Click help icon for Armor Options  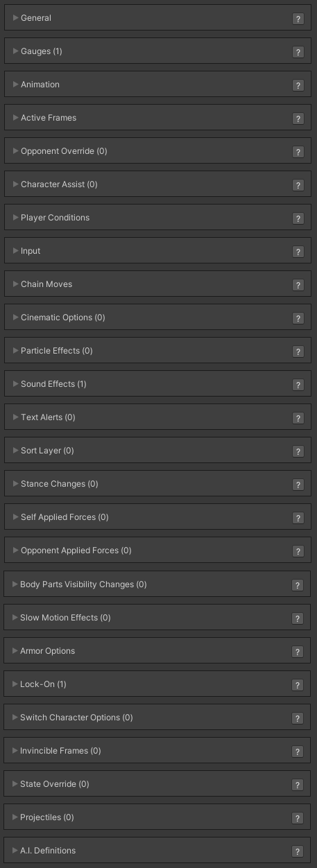298,652
